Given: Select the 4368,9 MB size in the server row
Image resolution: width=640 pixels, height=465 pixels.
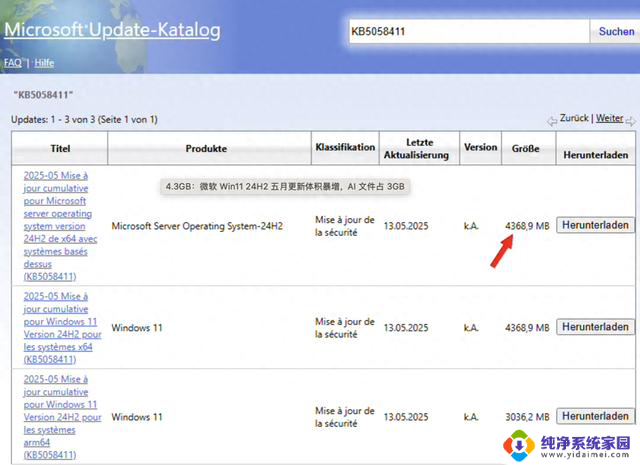Looking at the screenshot, I should [x=527, y=226].
